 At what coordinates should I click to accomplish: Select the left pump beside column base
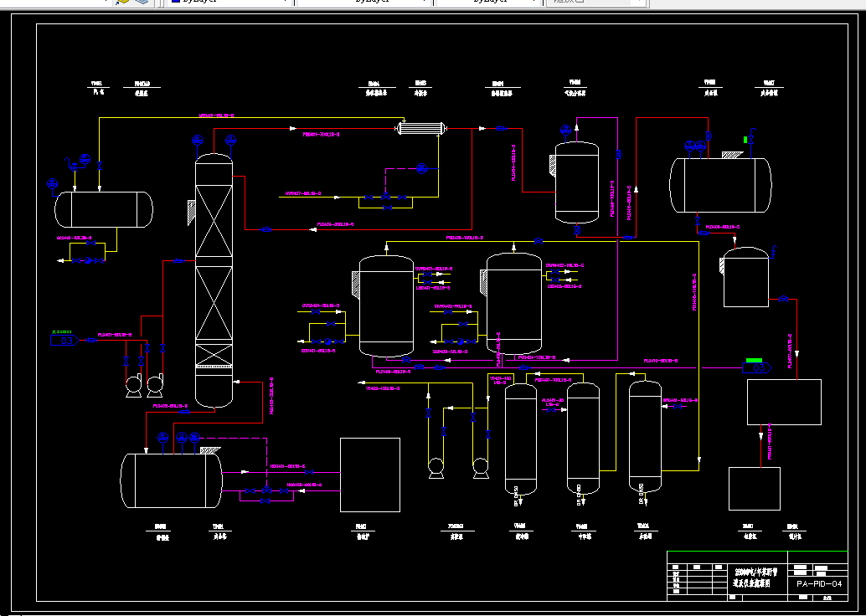(x=134, y=385)
